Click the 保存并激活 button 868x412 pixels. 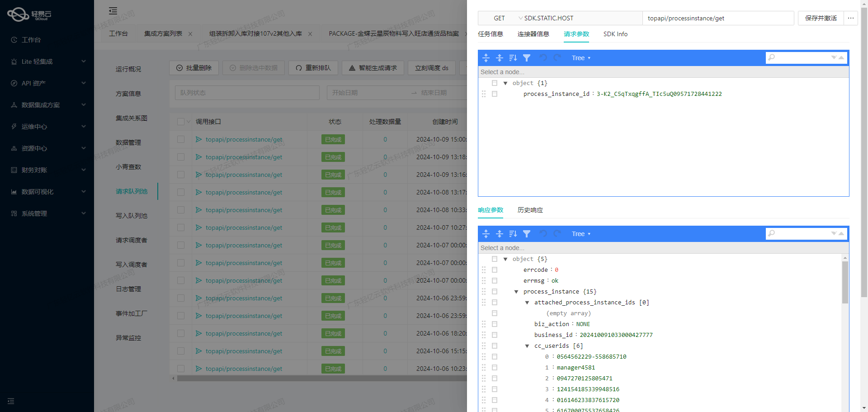tap(821, 18)
